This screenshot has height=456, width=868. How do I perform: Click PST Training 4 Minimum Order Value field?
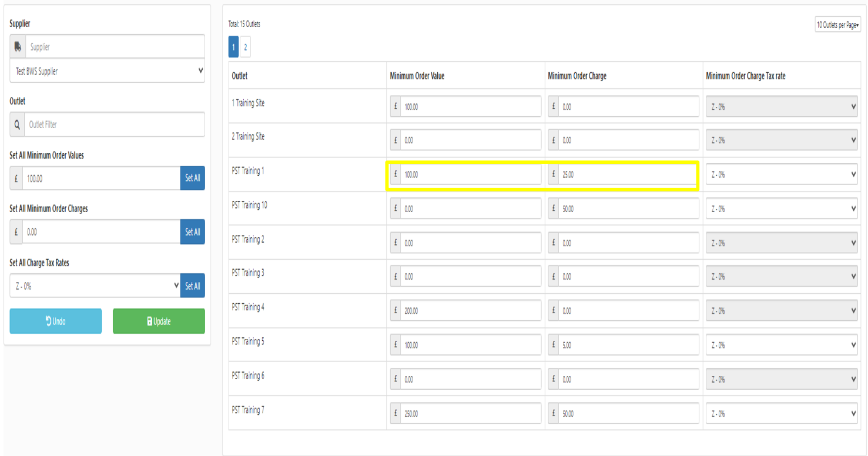coord(470,311)
